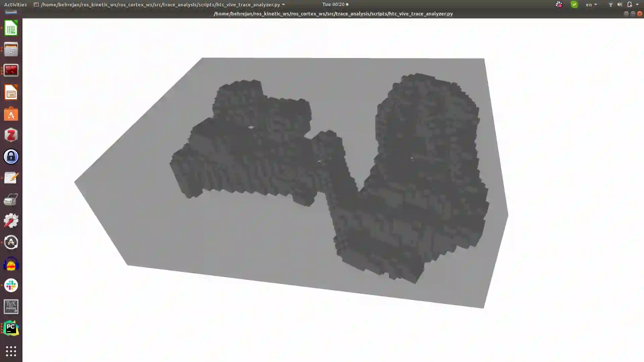Open LibreOffice Impress in the dock
This screenshot has height=362, width=644.
click(11, 93)
